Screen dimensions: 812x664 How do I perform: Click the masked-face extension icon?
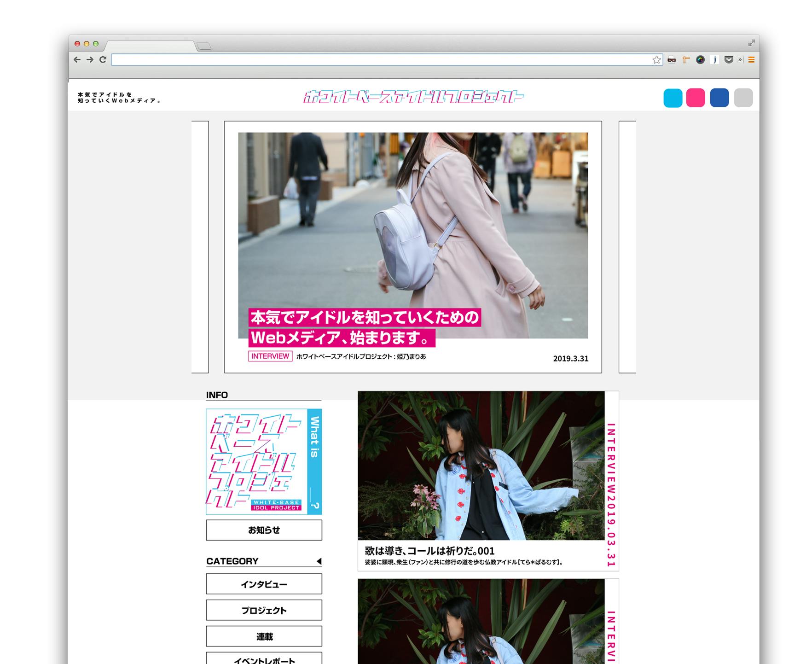(672, 60)
